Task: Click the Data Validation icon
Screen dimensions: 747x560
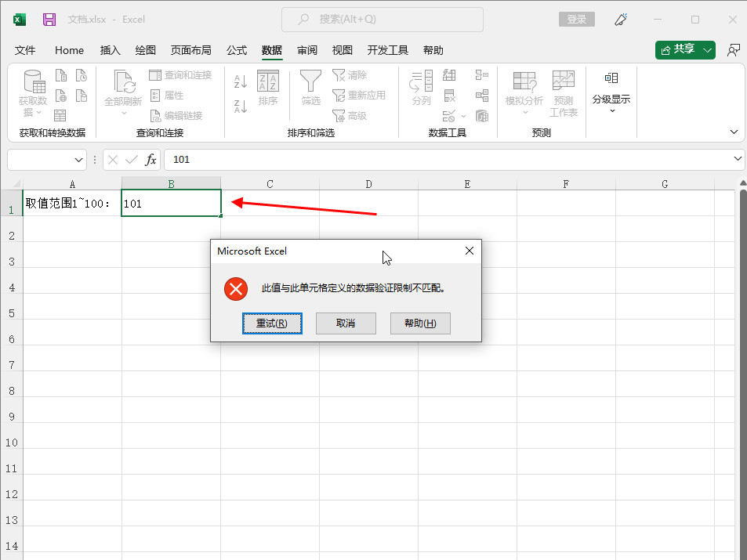Action: click(449, 116)
